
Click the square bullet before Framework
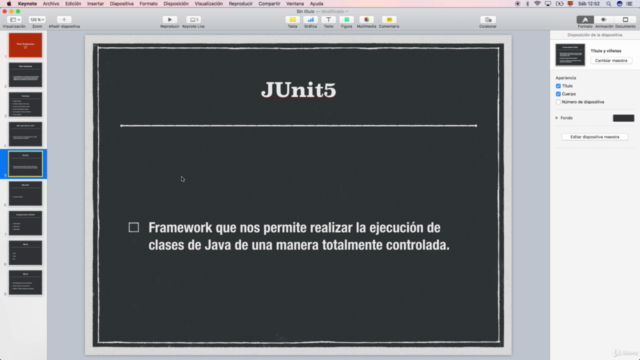pos(133,227)
